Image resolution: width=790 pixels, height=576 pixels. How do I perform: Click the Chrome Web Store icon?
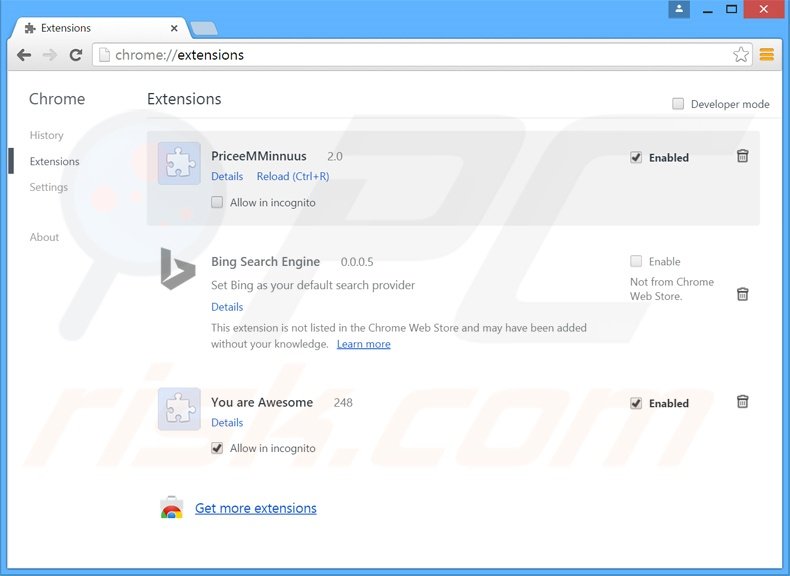tap(171, 508)
